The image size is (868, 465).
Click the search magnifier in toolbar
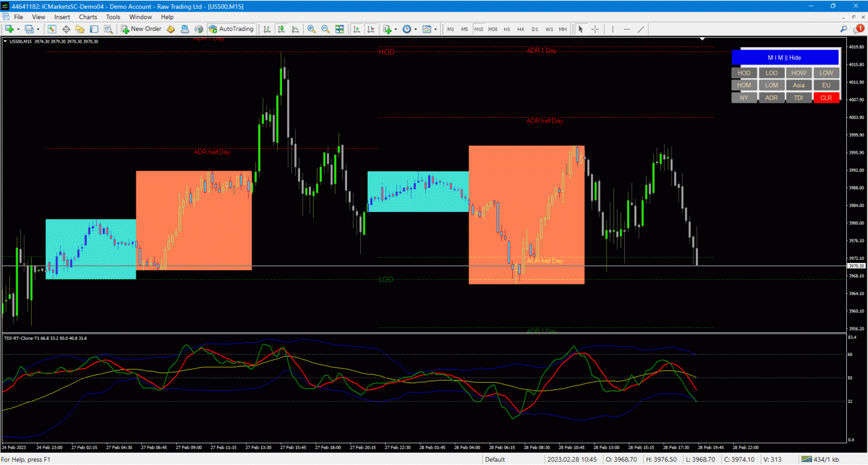844,29
